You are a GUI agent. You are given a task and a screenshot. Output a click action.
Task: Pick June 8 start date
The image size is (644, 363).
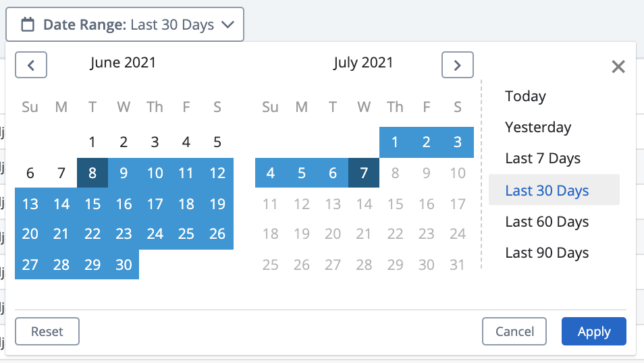(x=92, y=173)
